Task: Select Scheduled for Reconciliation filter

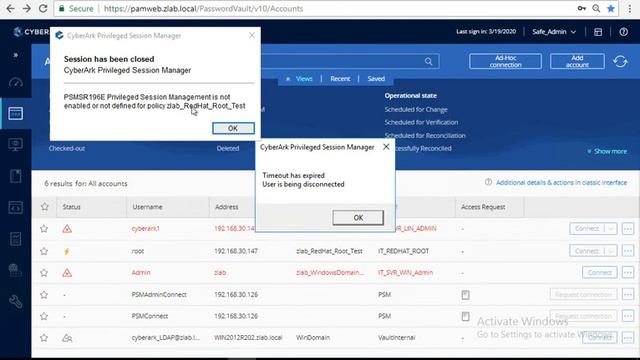Action: click(425, 135)
